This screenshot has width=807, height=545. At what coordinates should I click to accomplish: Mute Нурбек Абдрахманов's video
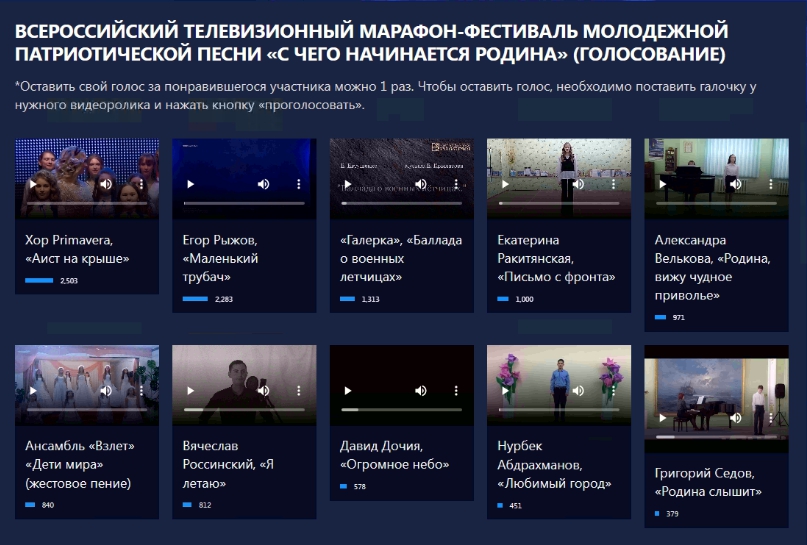(x=578, y=391)
